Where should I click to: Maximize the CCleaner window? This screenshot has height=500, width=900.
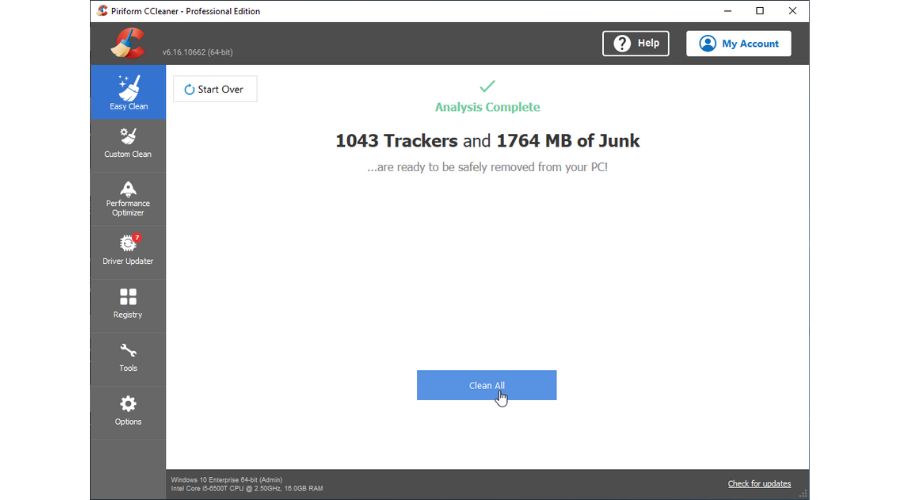pos(760,11)
